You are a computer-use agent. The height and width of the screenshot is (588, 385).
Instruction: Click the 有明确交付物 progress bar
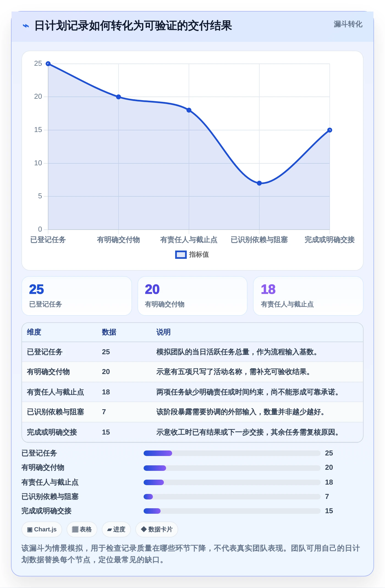[x=232, y=468]
